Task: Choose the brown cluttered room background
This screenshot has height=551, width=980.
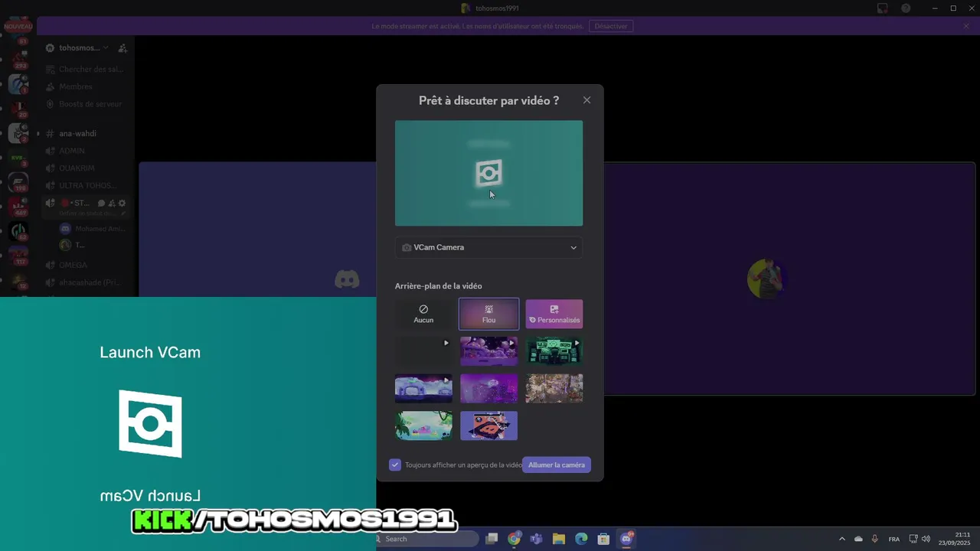Action: (554, 389)
